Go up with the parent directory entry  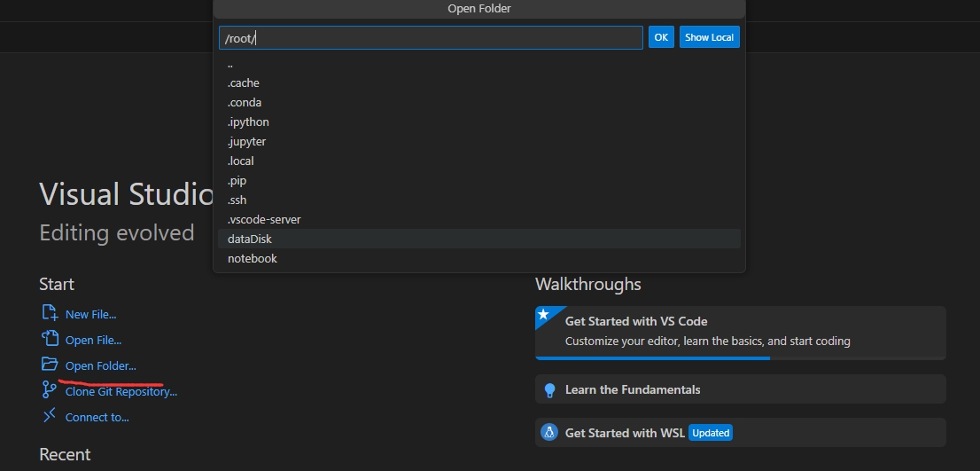click(230, 64)
